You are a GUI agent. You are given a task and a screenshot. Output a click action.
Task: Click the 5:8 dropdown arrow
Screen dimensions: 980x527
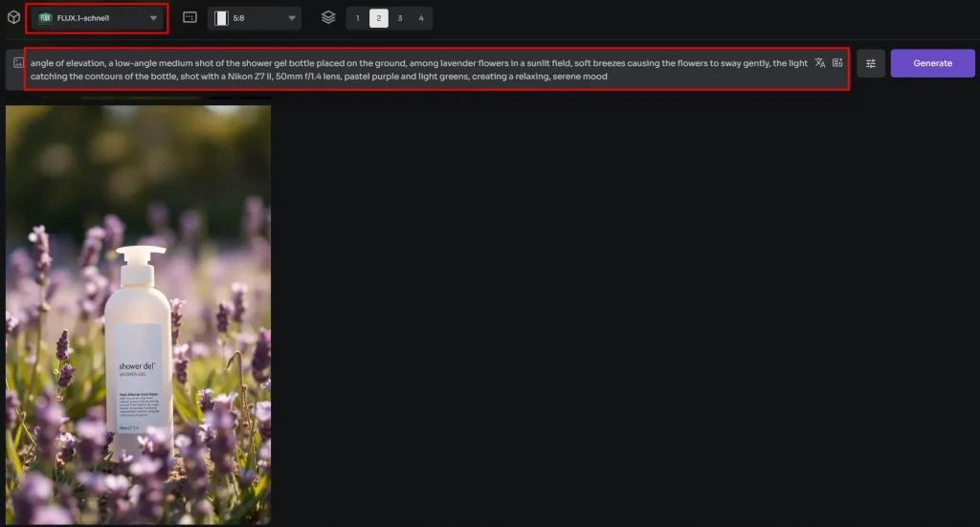292,18
